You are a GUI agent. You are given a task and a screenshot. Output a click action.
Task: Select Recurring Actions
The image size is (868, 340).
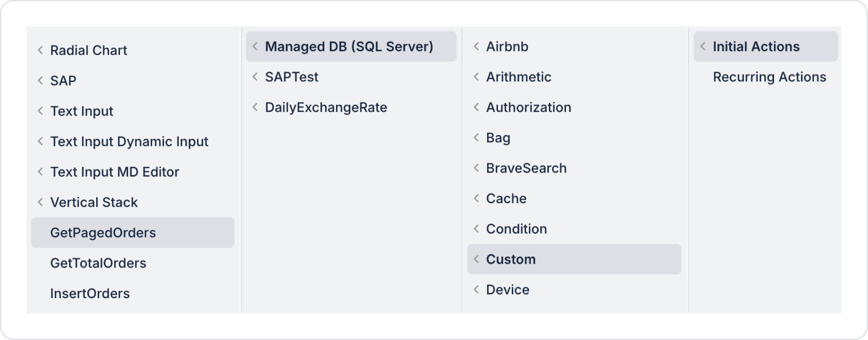769,77
